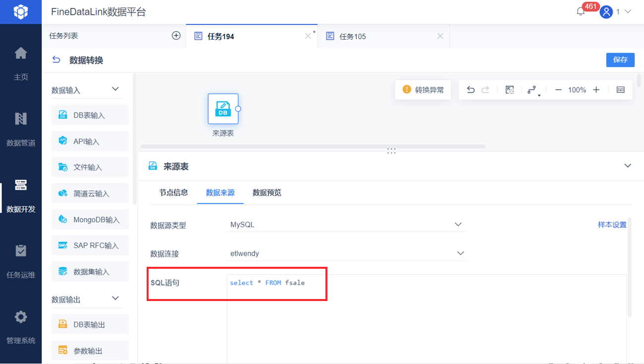The height and width of the screenshot is (364, 644).
Task: Open 数据管道 in the left sidebar
Action: pos(21,129)
